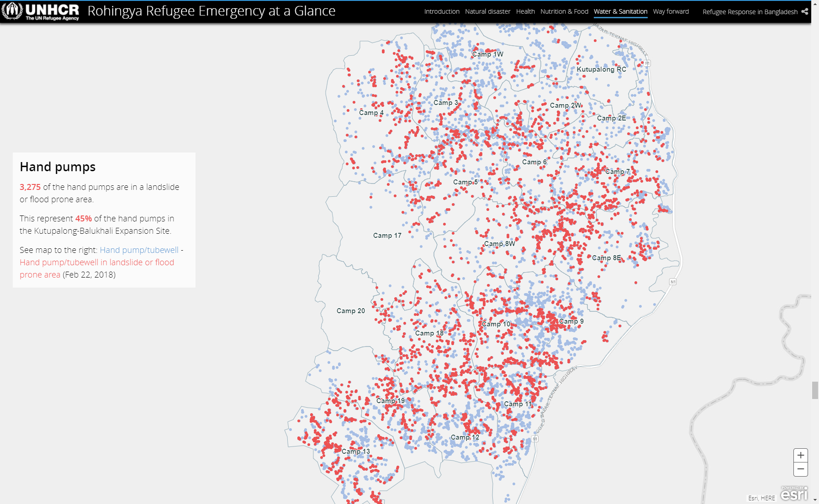819x504 pixels.
Task: Click the Camp 11 map label
Action: (x=518, y=404)
